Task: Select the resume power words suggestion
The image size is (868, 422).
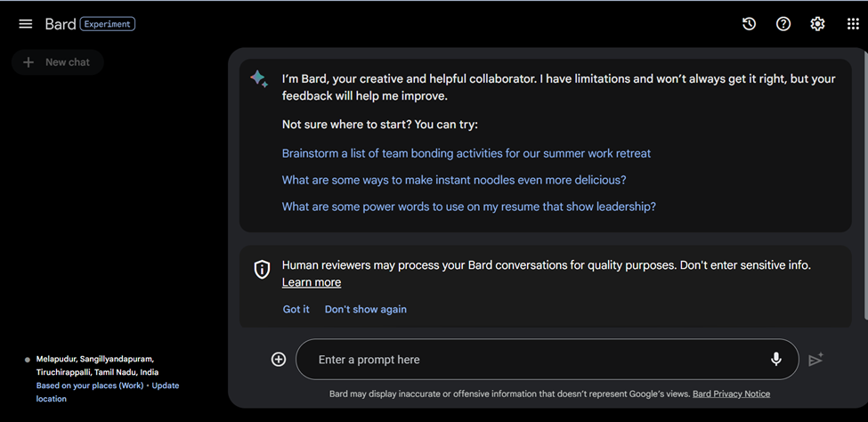Action: click(x=468, y=207)
